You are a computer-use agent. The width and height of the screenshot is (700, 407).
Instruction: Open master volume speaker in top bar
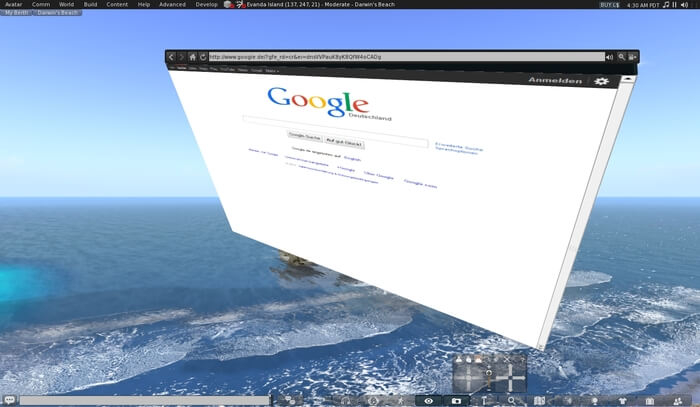pyautogui.click(x=684, y=5)
